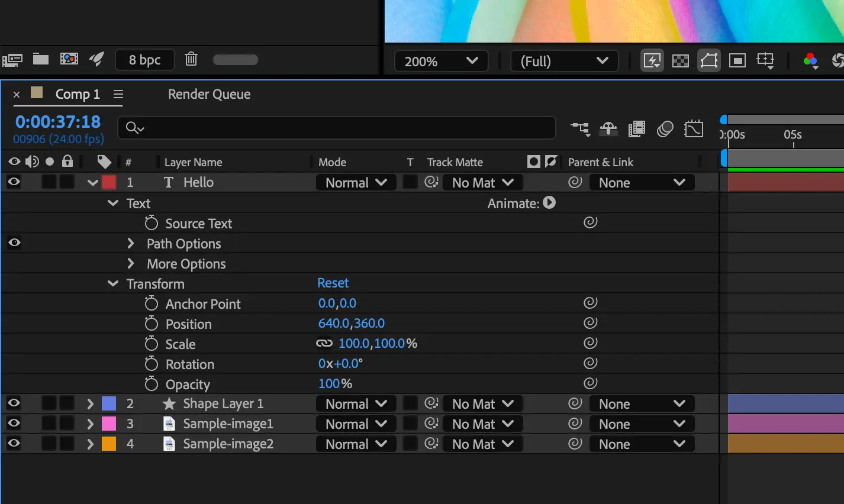Image resolution: width=844 pixels, height=504 pixels.
Task: Click the delete trash icon in Project panel
Action: (191, 59)
